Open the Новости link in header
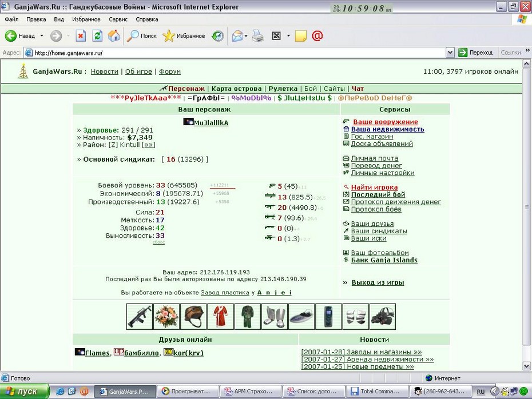532x399 pixels. coord(105,71)
